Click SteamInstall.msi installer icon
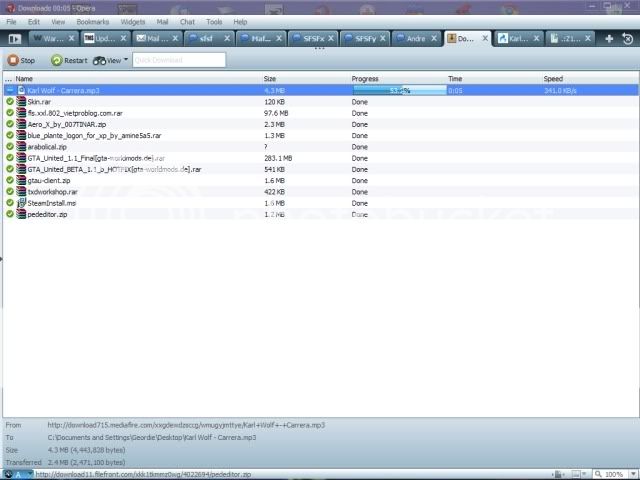 click(21, 203)
